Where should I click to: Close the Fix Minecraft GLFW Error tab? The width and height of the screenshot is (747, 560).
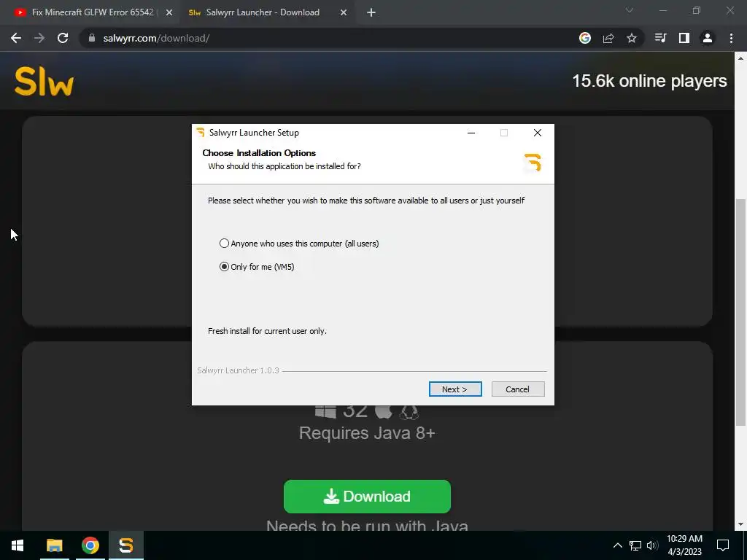(169, 13)
